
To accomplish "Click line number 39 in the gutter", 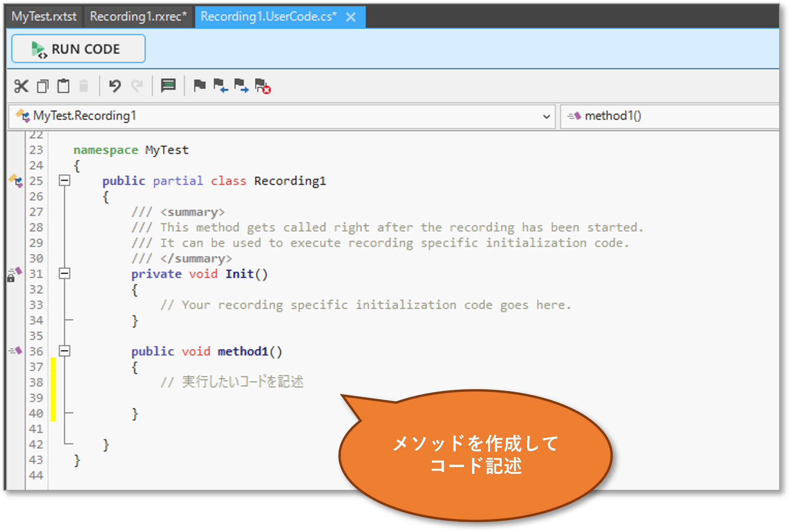I will (36, 398).
